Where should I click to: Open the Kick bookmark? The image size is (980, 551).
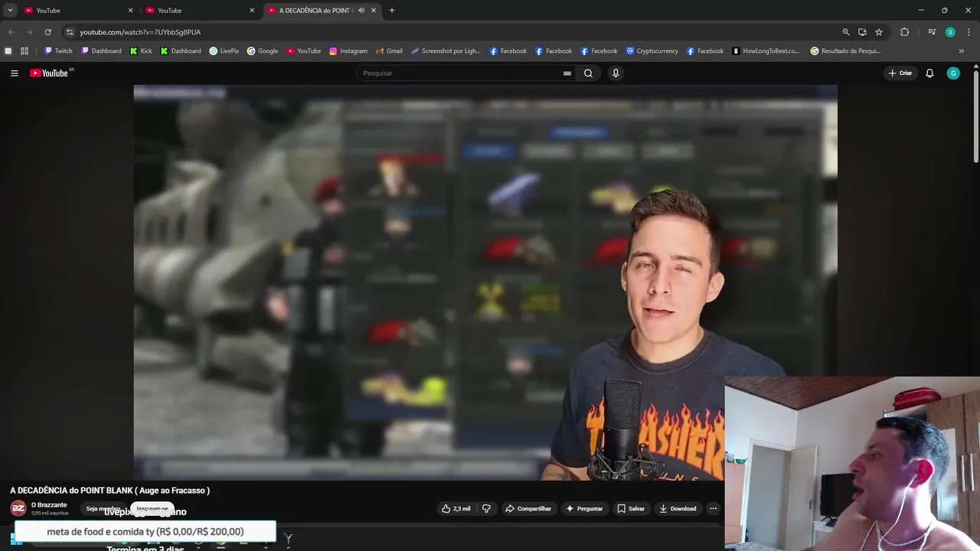[141, 51]
